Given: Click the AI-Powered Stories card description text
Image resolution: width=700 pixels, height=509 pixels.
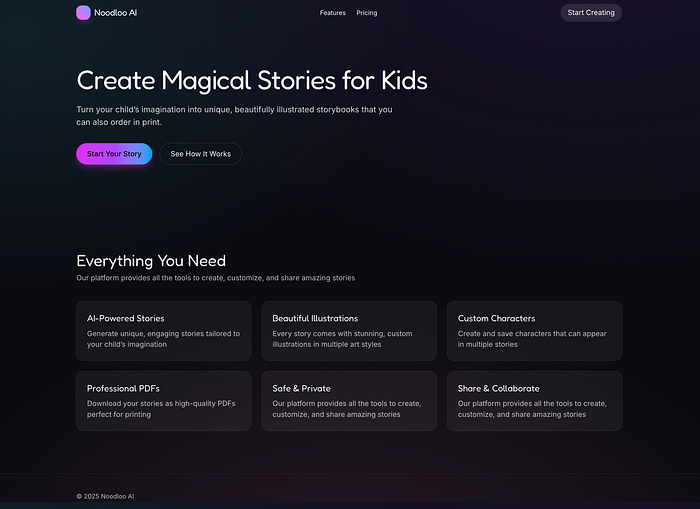Looking at the screenshot, I should [163, 339].
